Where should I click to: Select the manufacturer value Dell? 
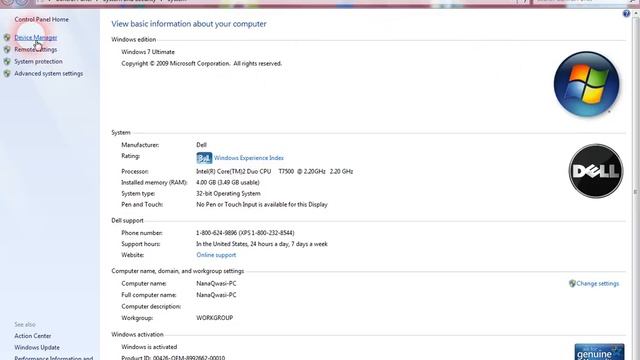tap(202, 145)
